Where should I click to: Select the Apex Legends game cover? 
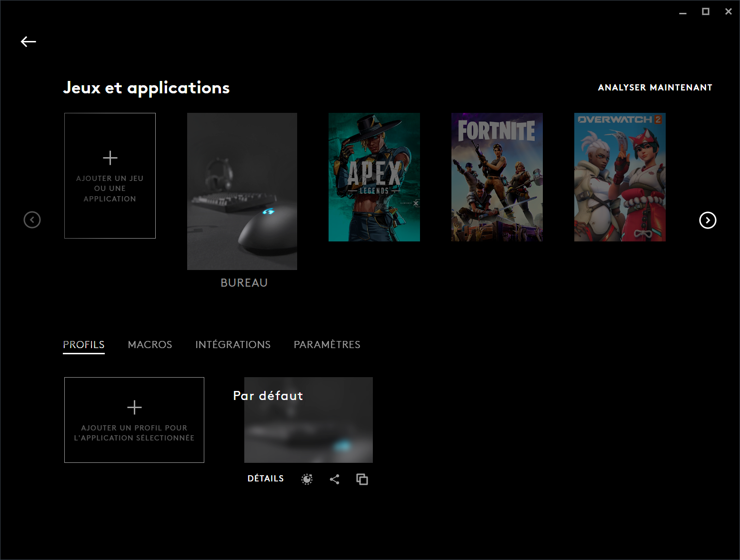(x=374, y=177)
